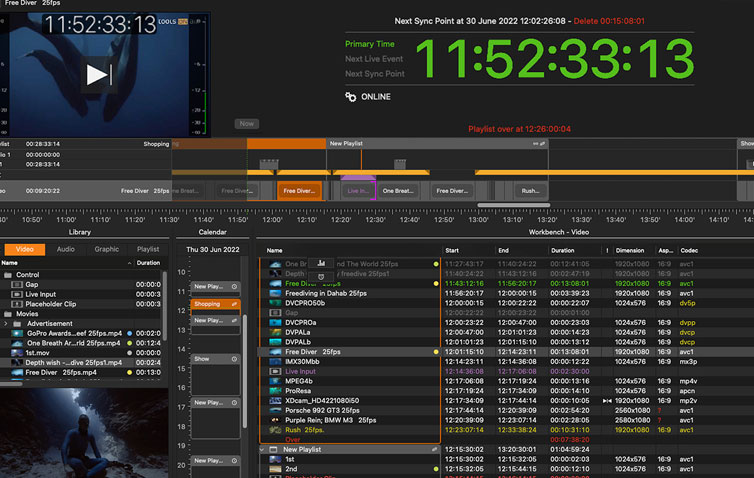Click the ONLINE status link icon
Image resolution: width=754 pixels, height=478 pixels.
tap(351, 97)
